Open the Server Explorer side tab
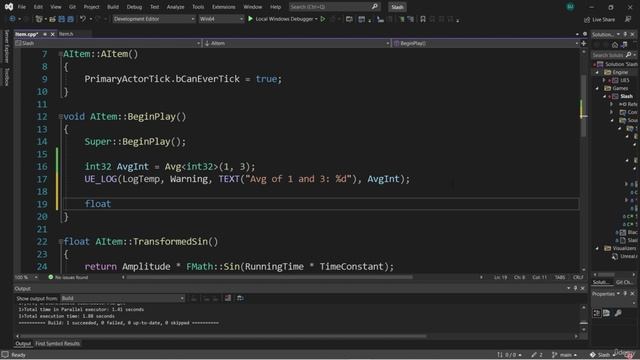Screen dimensions: 640x360 (6, 46)
